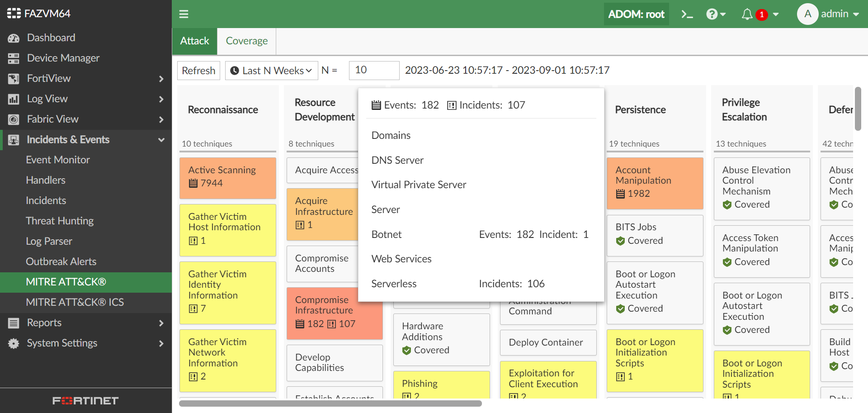Viewport: 868px width, 413px height.
Task: Click the incident icon in Gather Victim Identity Information
Action: pyautogui.click(x=193, y=309)
